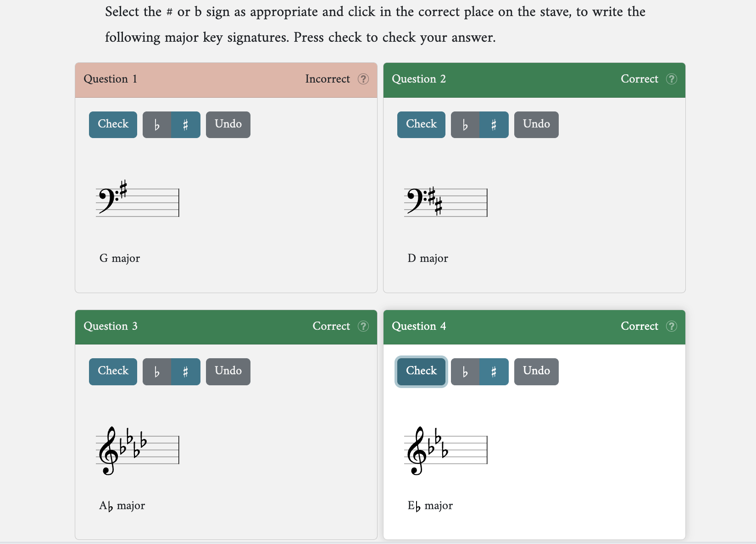The image size is (756, 544).
Task: Check the G major answer
Action: click(x=113, y=125)
